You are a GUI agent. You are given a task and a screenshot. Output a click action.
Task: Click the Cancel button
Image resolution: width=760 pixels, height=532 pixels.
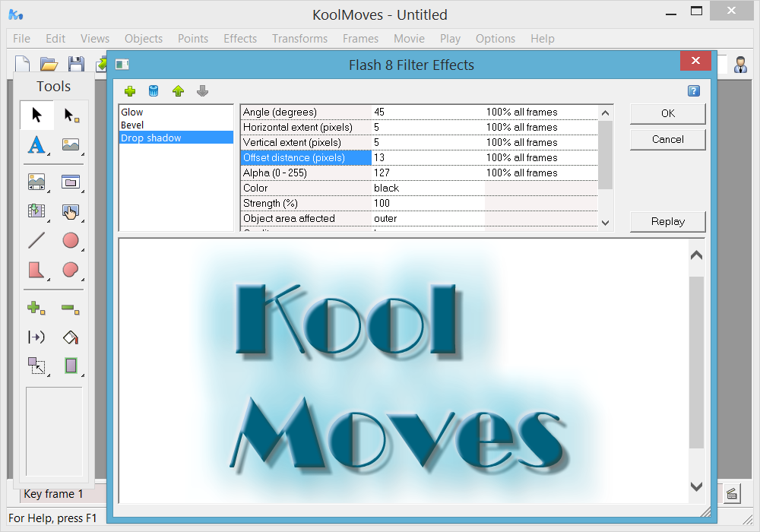pos(667,140)
